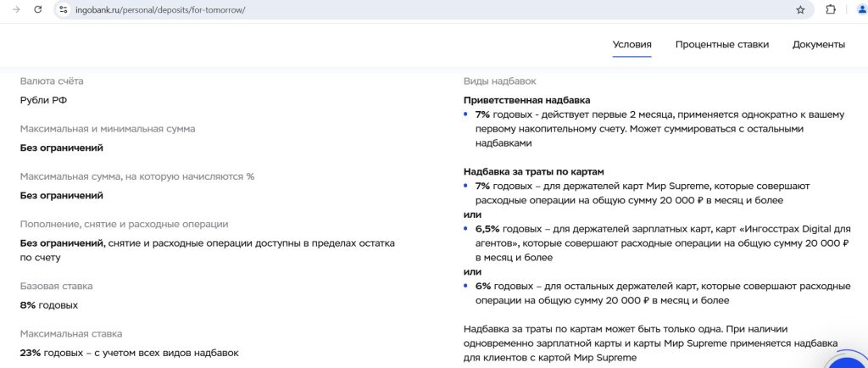Click the 8% годовых value
The image size is (868, 368).
click(48, 305)
